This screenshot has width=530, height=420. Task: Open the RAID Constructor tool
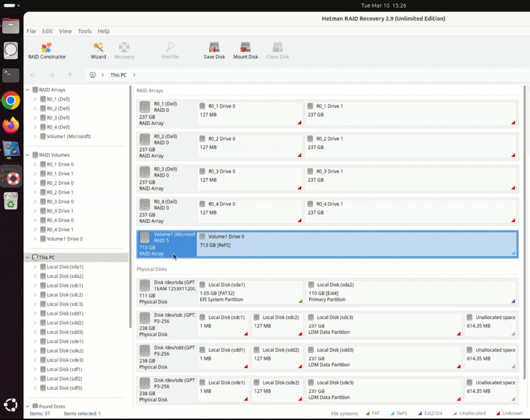(46, 51)
